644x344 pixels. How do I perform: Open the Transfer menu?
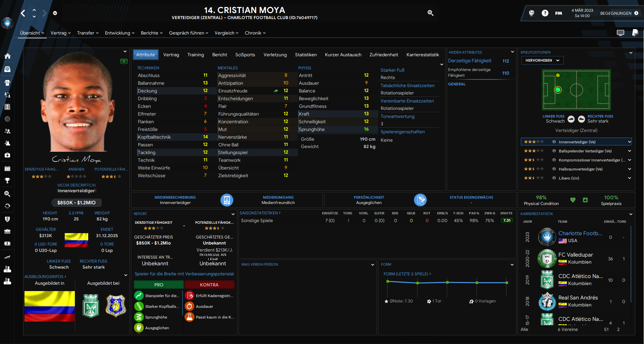[x=88, y=33]
